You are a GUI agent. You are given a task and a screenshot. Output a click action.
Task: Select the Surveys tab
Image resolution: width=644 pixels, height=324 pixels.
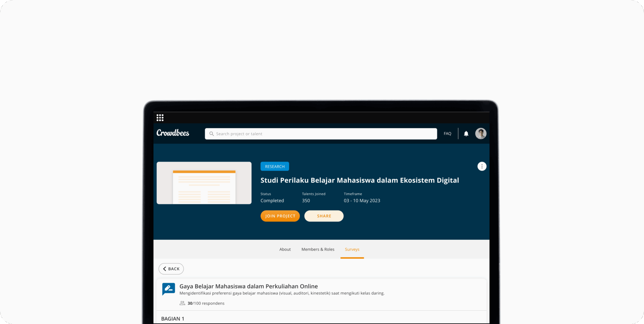(x=352, y=250)
